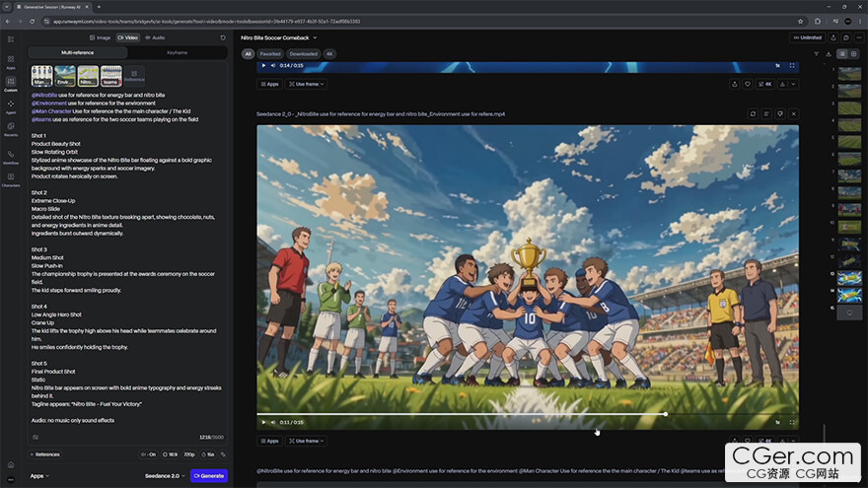Click the teams reference thumbnail
Viewport: 868px width, 488px height.
click(x=111, y=76)
